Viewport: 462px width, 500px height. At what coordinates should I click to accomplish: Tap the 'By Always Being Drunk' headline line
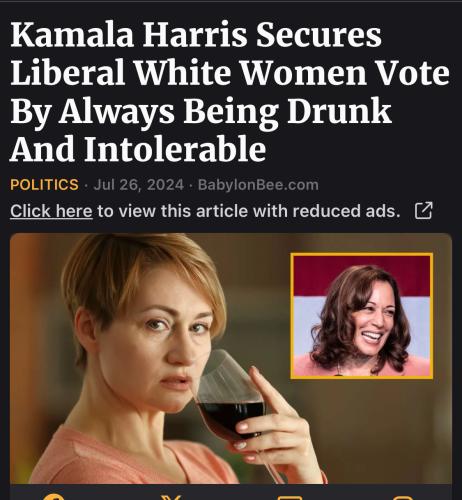(201, 112)
